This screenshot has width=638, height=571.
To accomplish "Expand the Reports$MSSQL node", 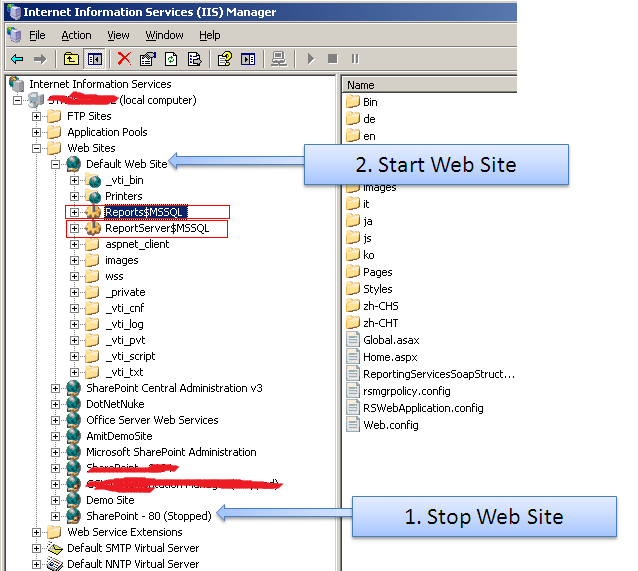I will tap(74, 212).
